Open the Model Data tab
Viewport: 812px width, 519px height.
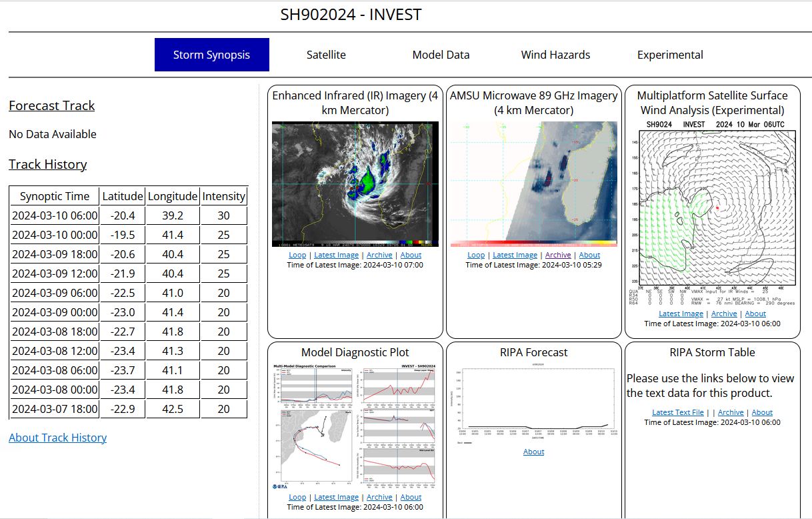point(441,55)
